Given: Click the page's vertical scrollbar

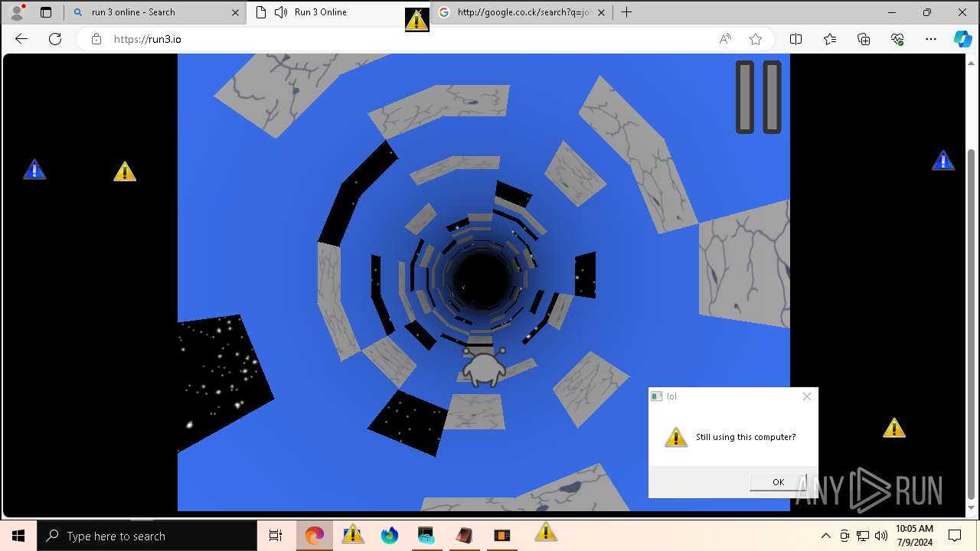Looking at the screenshot, I should (x=972, y=324).
